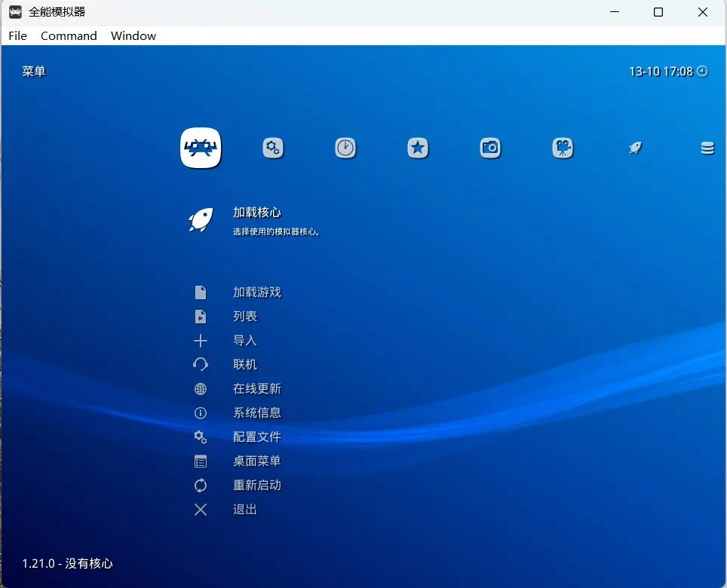This screenshot has height=588, width=727.
Task: Select the 导入 import entry
Action: pyautogui.click(x=245, y=341)
